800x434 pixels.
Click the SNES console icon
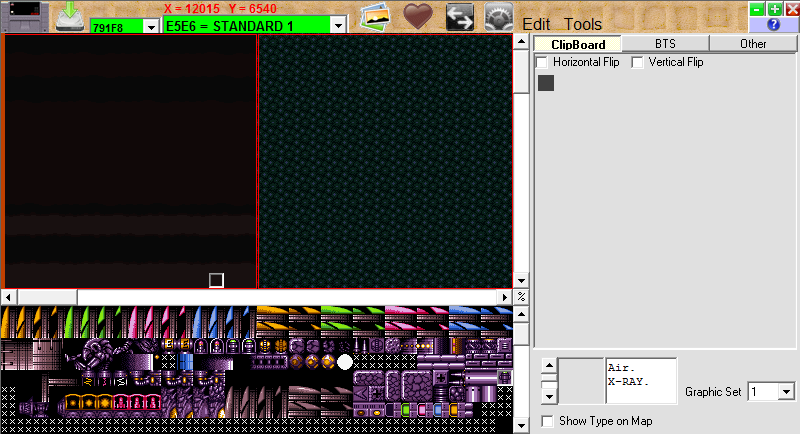25,16
